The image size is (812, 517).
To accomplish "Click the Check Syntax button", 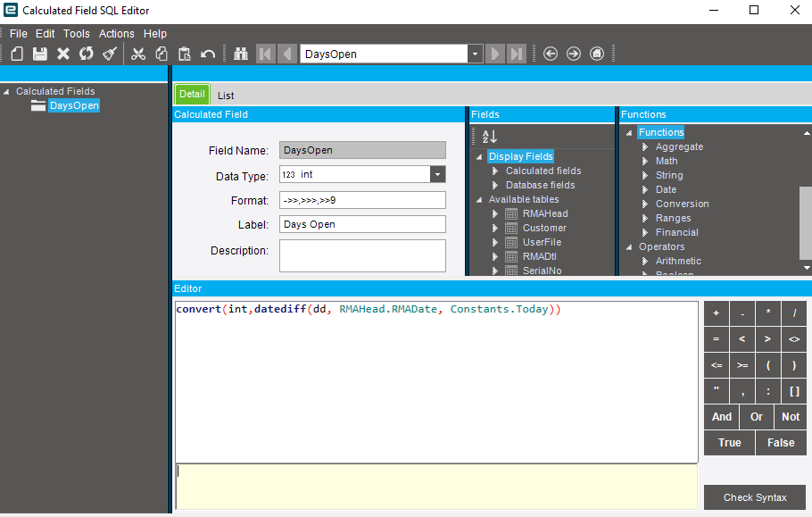I will coord(755,497).
